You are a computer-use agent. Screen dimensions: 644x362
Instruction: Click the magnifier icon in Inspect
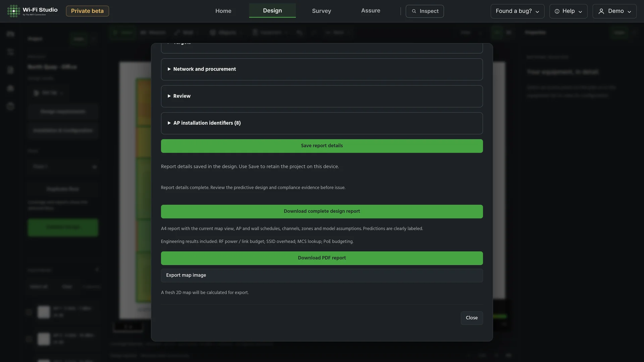point(414,11)
